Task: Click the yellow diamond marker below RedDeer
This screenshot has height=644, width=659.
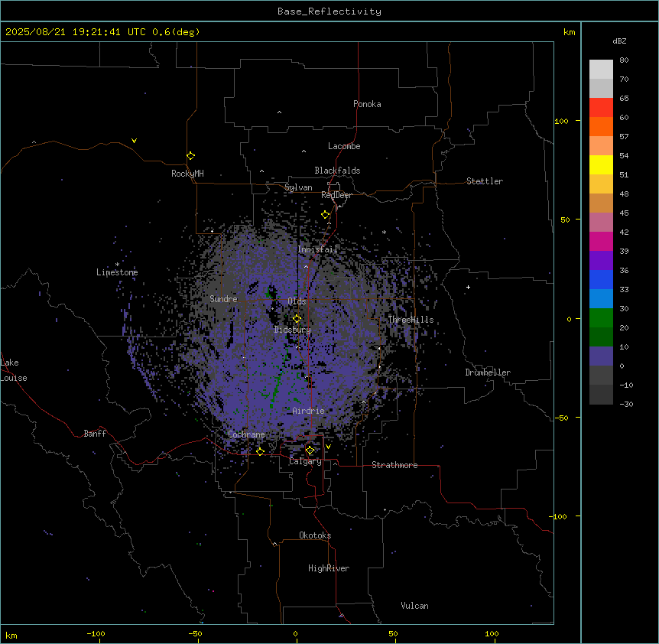Action: (x=326, y=215)
